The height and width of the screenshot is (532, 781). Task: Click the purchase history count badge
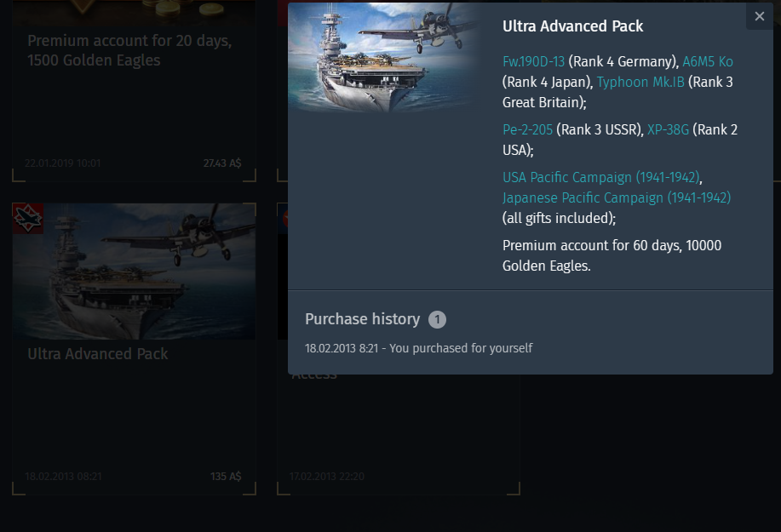pyautogui.click(x=437, y=320)
